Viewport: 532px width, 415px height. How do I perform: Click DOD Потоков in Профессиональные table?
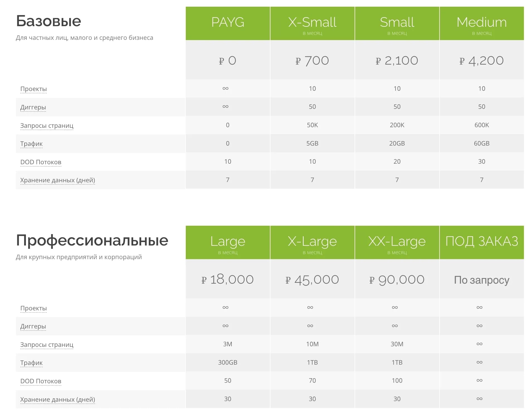(41, 381)
